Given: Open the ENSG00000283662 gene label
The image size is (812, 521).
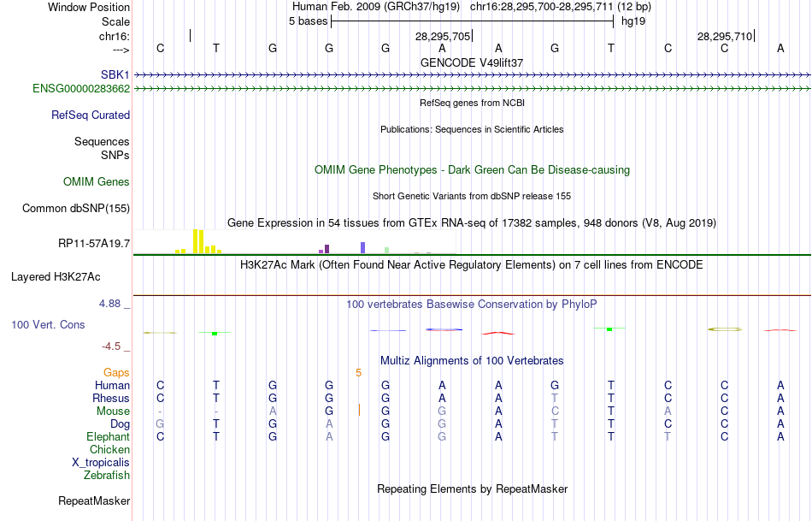Looking at the screenshot, I should [81, 89].
